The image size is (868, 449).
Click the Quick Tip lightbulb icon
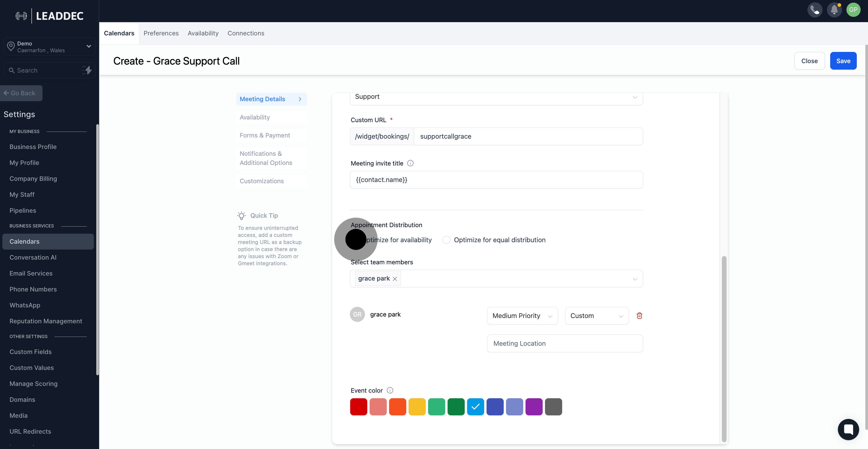coord(242,215)
